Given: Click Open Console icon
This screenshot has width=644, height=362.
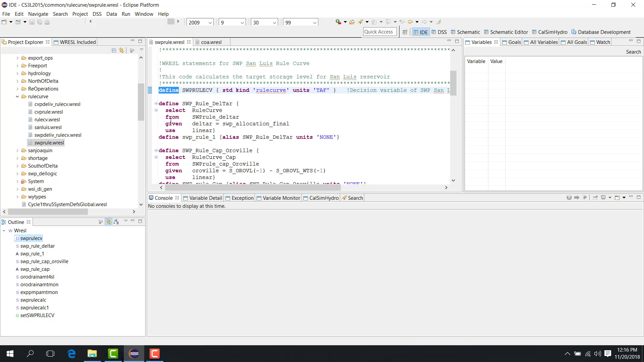Looking at the screenshot, I should 617,197.
